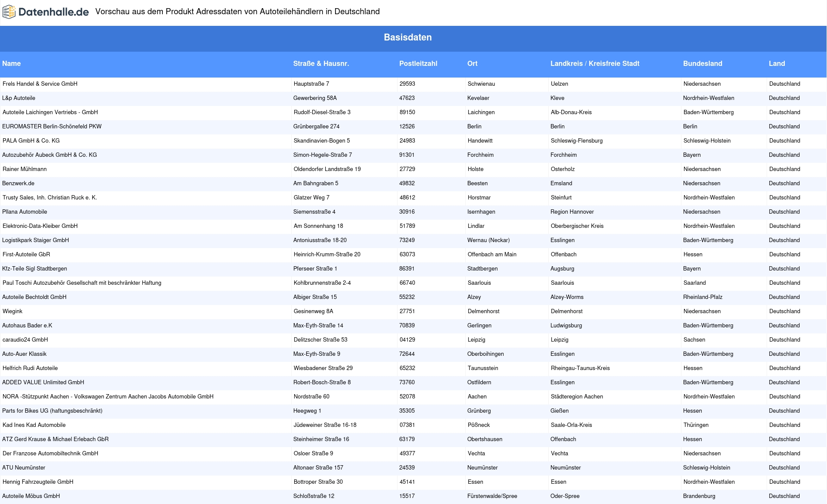The height and width of the screenshot is (504, 827).
Task: Select the Postleitzahl column header
Action: (x=418, y=64)
